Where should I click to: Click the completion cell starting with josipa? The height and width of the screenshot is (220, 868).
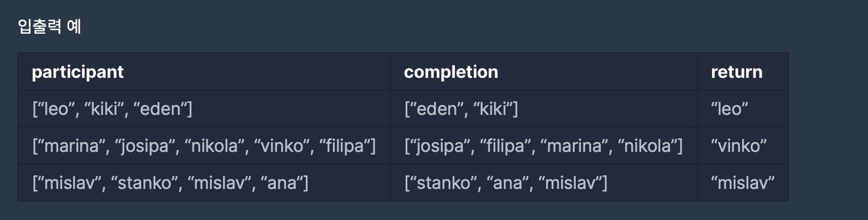[x=544, y=145]
